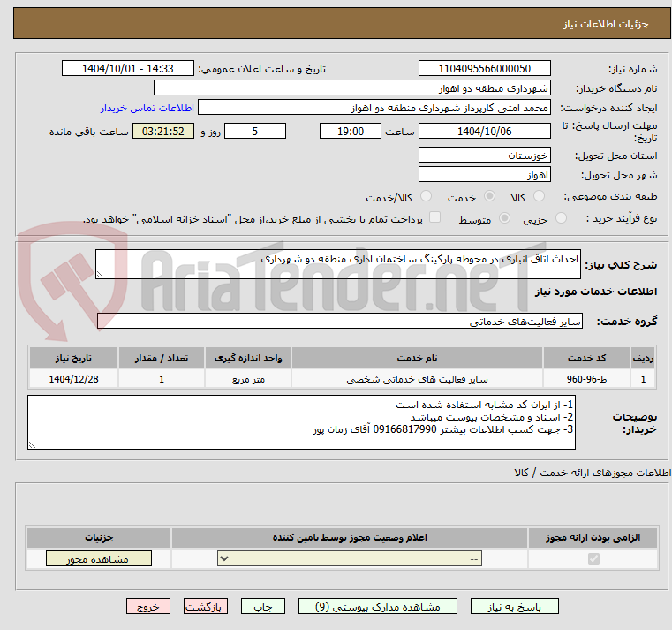Click the خروج exit button

point(147,607)
